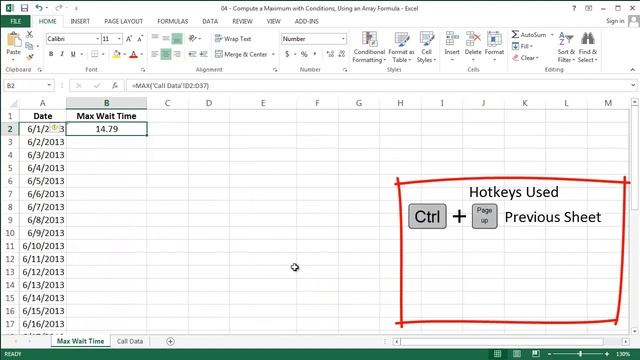Click the Increase Decimal icon
The width and height of the screenshot is (640, 360).
[x=330, y=54]
